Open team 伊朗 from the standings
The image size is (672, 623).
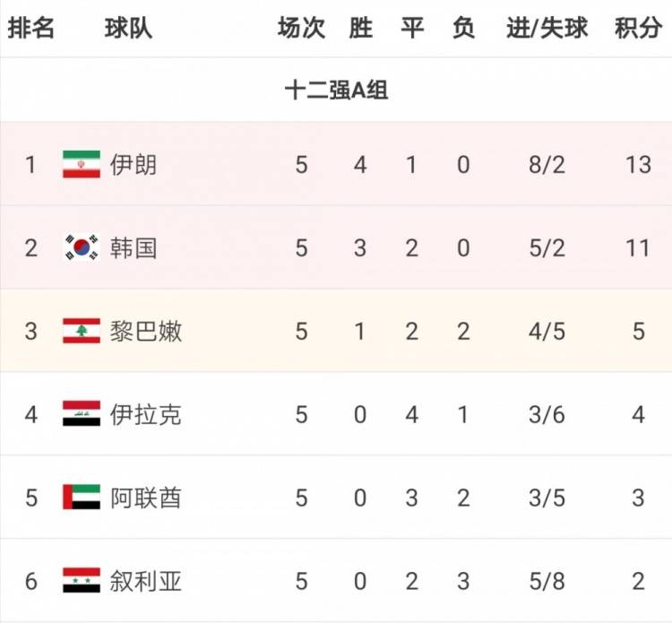point(133,165)
